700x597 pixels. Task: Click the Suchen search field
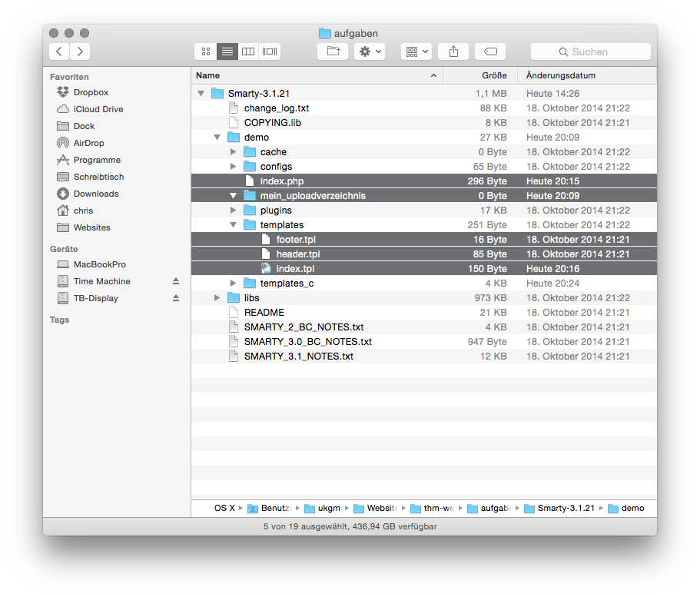tap(591, 51)
